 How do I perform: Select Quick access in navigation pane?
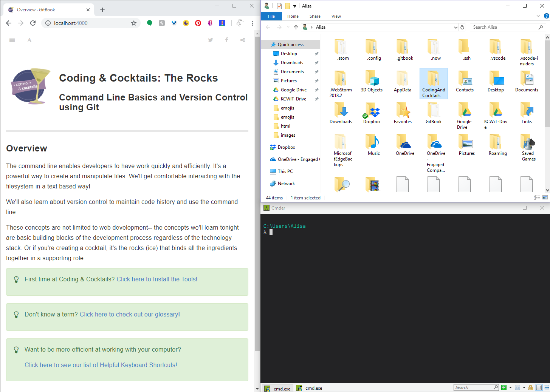pyautogui.click(x=290, y=45)
